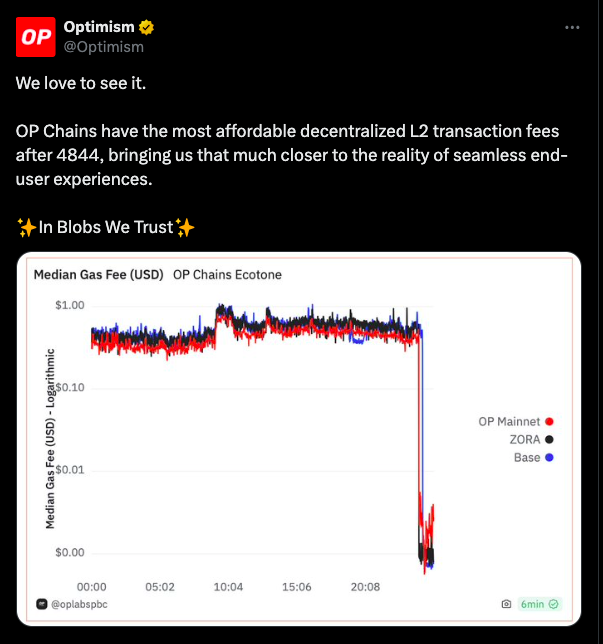Toggle Base blue legend dot
The height and width of the screenshot is (644, 603).
(549, 458)
